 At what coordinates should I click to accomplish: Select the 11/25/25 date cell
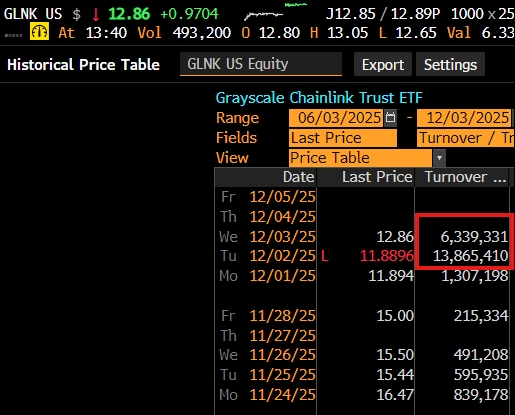pyautogui.click(x=282, y=375)
